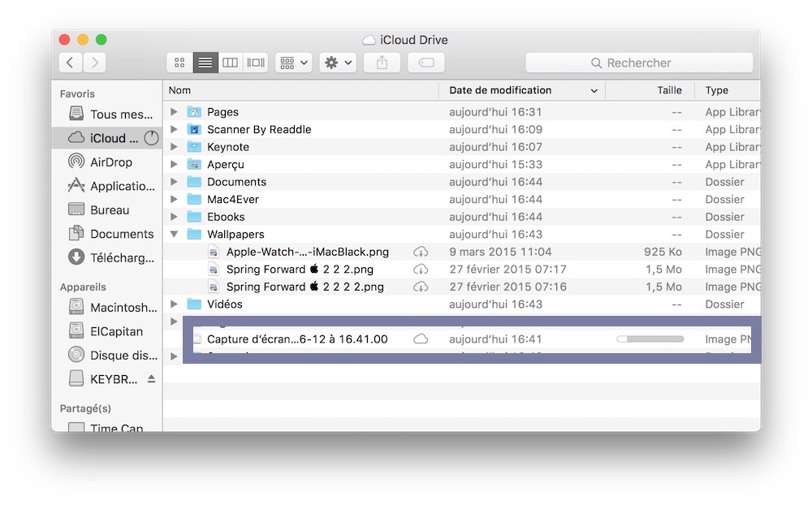Select the Mac4Ever folder
This screenshot has height=505, width=812.
pos(462,199)
